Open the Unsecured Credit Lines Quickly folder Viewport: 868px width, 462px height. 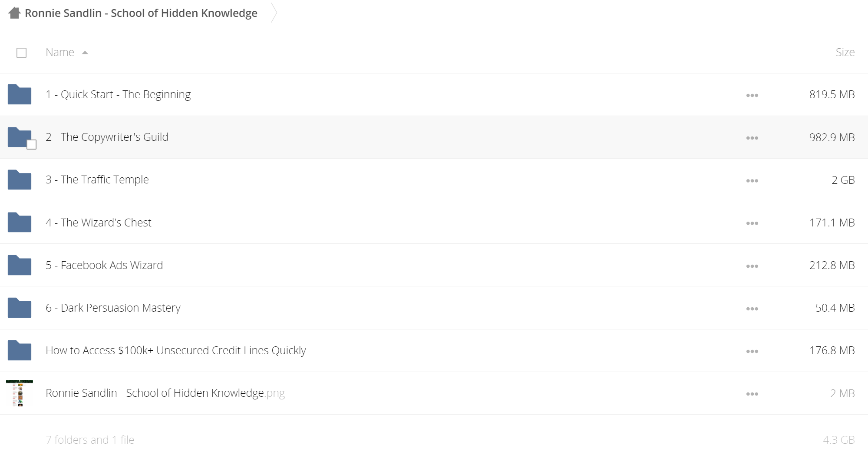[176, 350]
